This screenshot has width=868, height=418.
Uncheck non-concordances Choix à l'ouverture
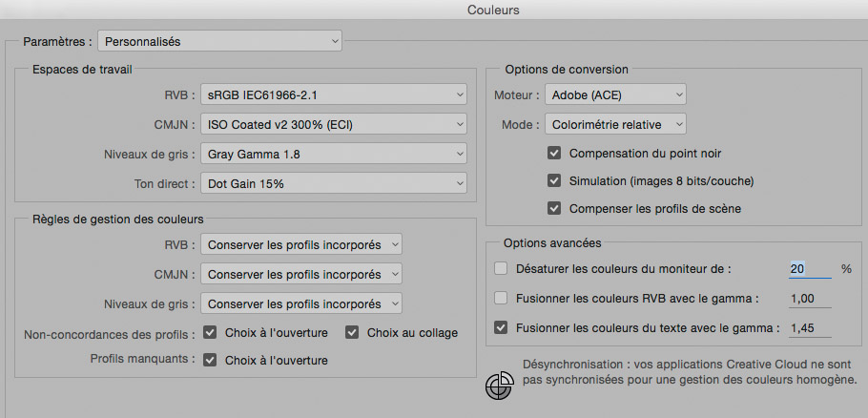210,332
